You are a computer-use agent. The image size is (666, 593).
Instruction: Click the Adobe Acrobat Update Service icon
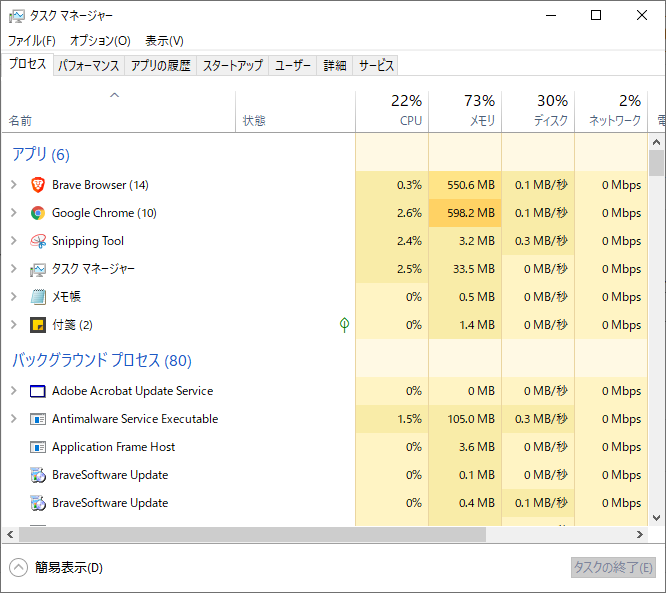(x=38, y=391)
